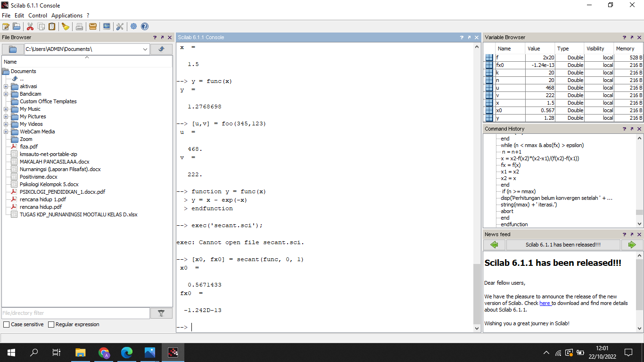Viewport: 644px width, 362px height.
Task: Expand the My Pictures folder
Action: (x=6, y=117)
